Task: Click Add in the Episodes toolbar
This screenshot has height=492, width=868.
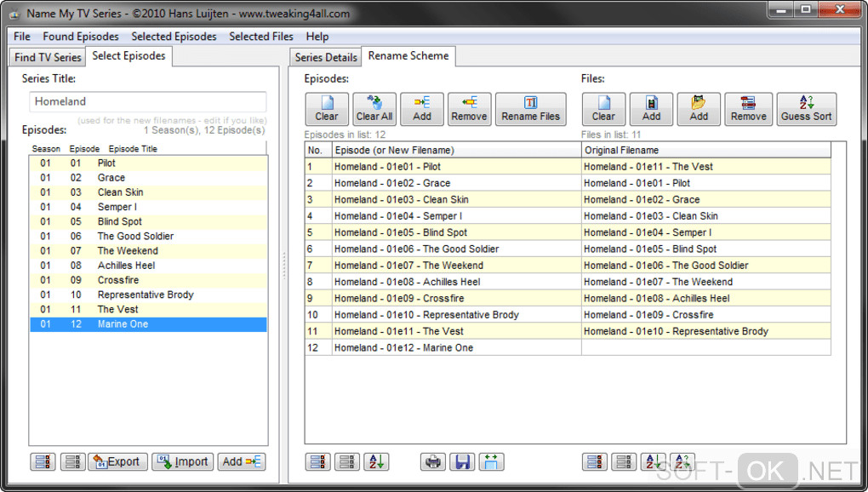Action: (x=422, y=109)
